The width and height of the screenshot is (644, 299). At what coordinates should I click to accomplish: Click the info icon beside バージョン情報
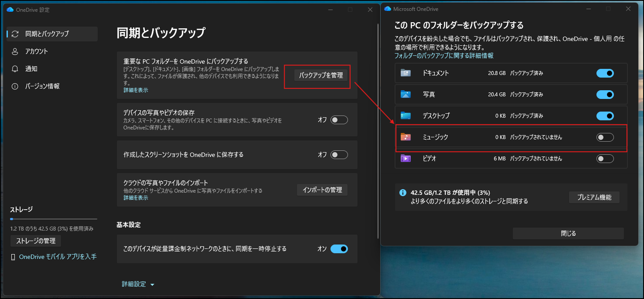(x=15, y=86)
